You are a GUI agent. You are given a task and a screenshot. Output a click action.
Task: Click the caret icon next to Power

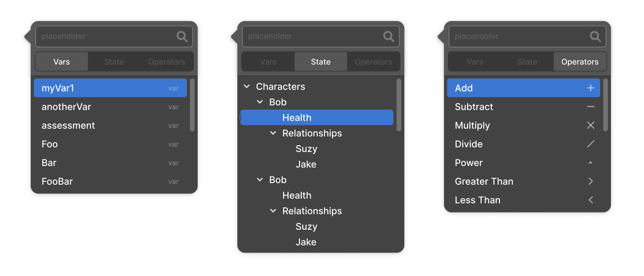click(590, 162)
